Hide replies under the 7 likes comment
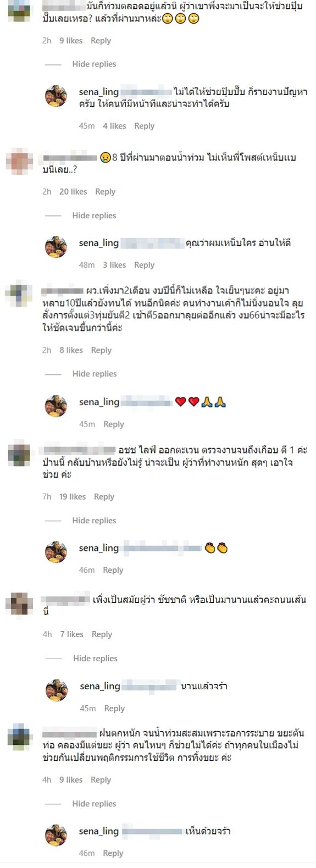Viewport: 316px width, 868px height. click(x=95, y=659)
